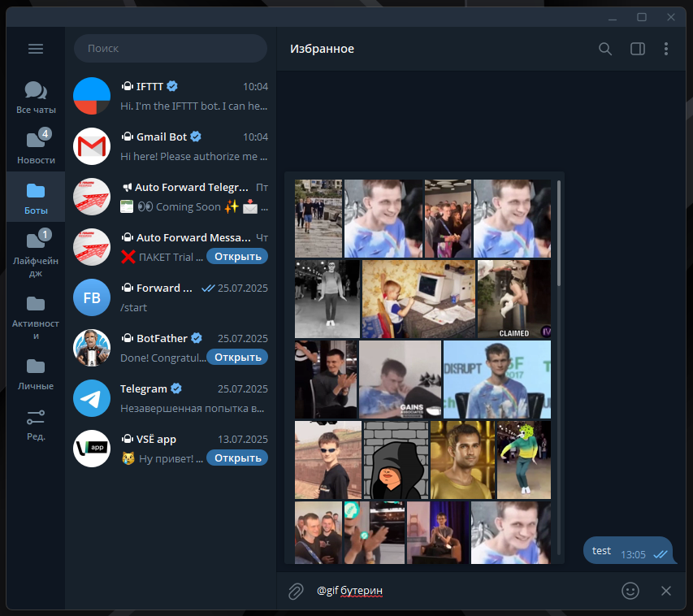Clear the inline query with X icon

pyautogui.click(x=666, y=591)
